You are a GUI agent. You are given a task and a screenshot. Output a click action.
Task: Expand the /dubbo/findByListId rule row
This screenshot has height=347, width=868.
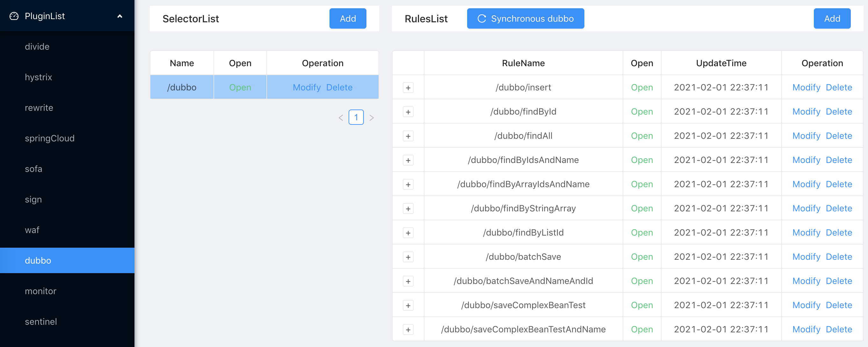[408, 233]
